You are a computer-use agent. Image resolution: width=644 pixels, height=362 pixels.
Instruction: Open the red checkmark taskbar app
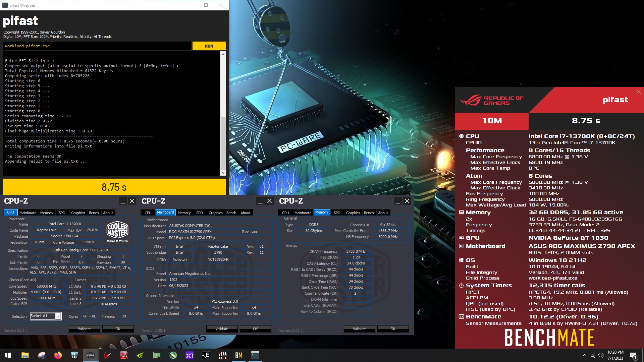pos(107,355)
